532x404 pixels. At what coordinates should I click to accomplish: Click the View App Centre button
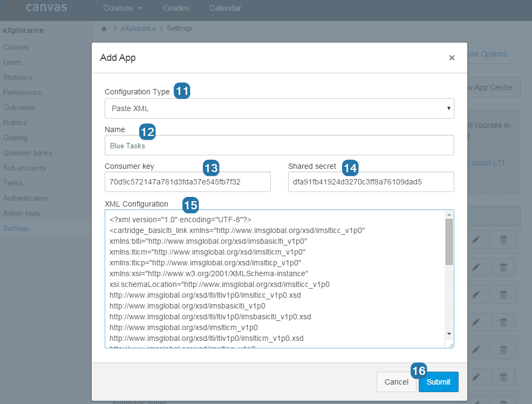tap(494, 87)
